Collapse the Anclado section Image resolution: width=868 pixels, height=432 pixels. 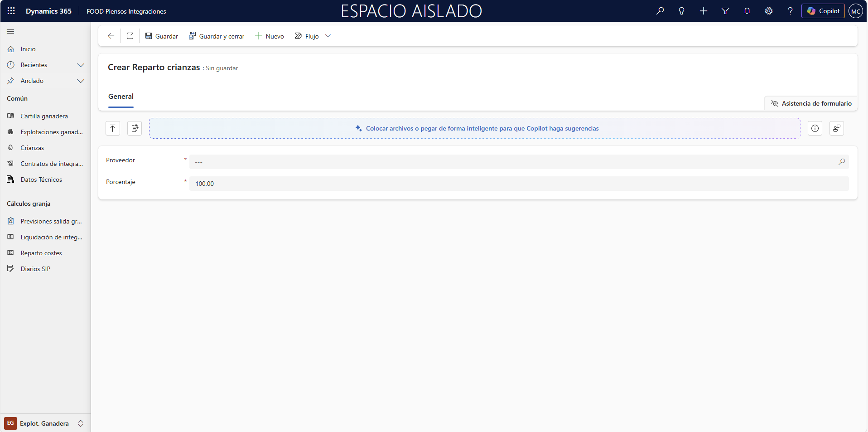[81, 81]
